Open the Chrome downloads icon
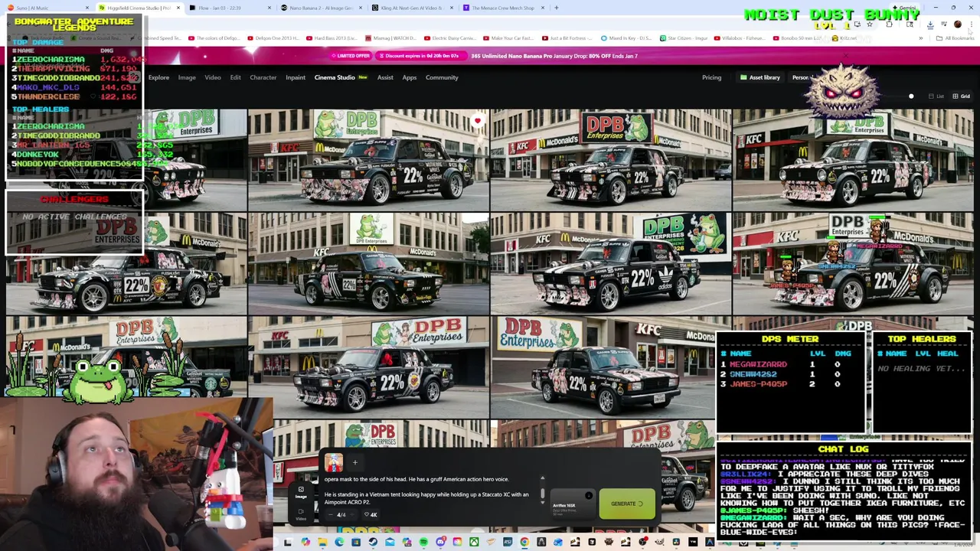The height and width of the screenshot is (551, 980). (929, 24)
